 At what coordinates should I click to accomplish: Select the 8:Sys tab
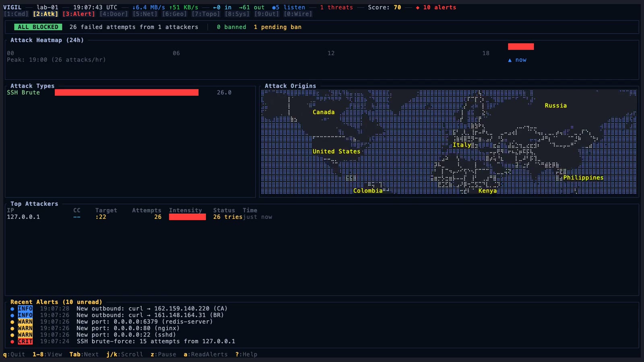[237, 14]
